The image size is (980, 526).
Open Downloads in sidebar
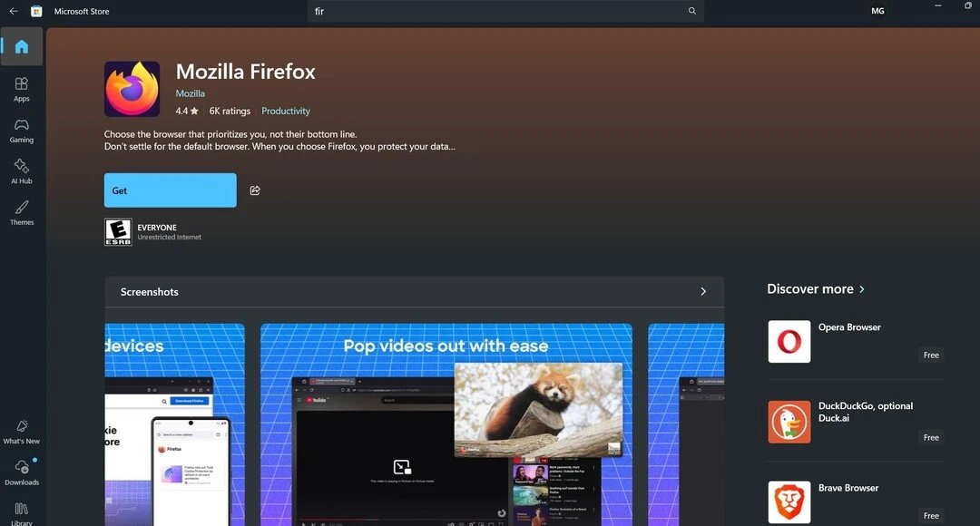(x=22, y=472)
